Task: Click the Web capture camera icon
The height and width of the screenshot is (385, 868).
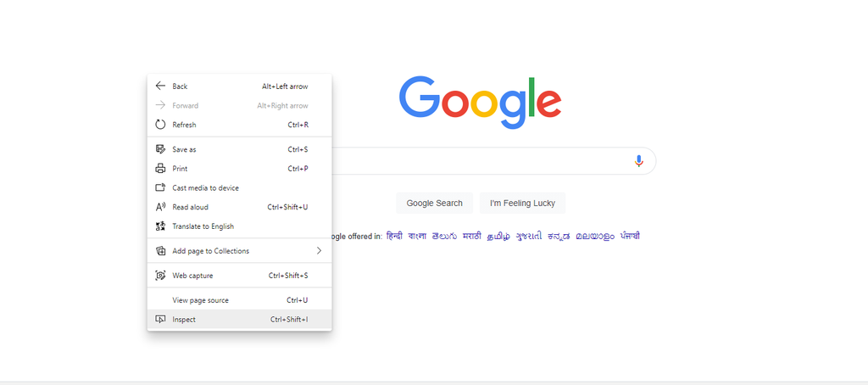Action: coord(160,276)
